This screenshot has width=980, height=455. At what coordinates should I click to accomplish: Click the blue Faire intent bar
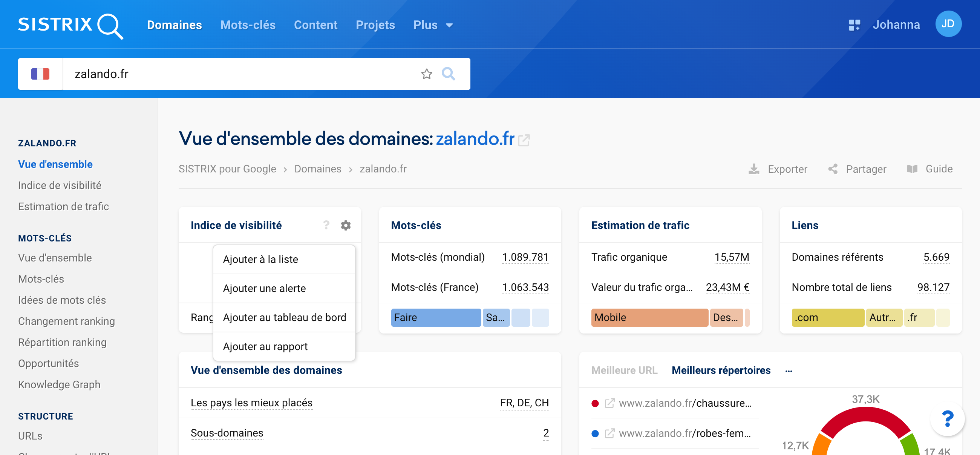[x=436, y=318]
